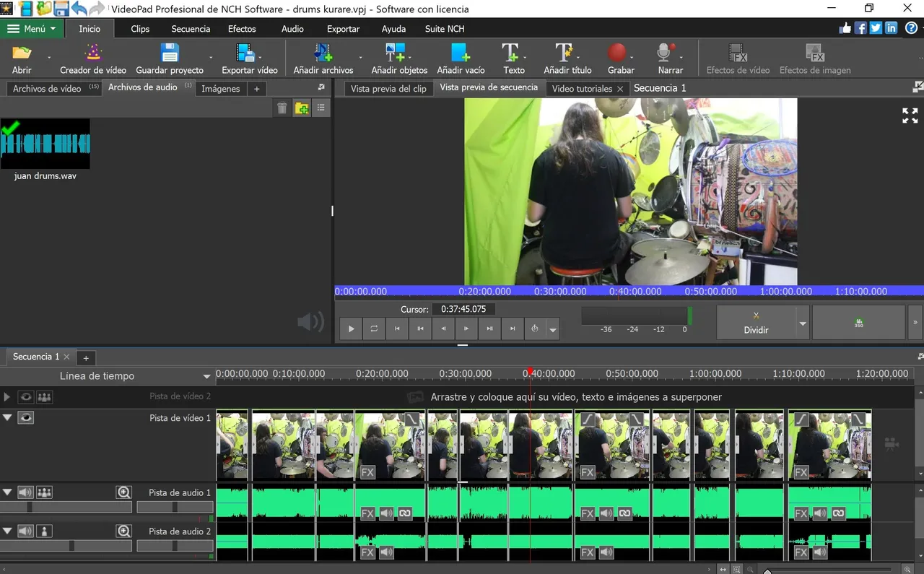Open playback speed dropdown arrow

click(554, 329)
